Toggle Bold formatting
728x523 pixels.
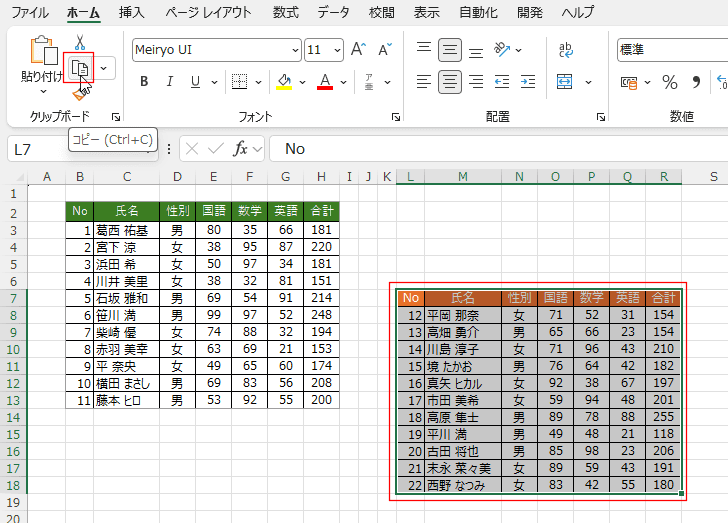tap(144, 82)
